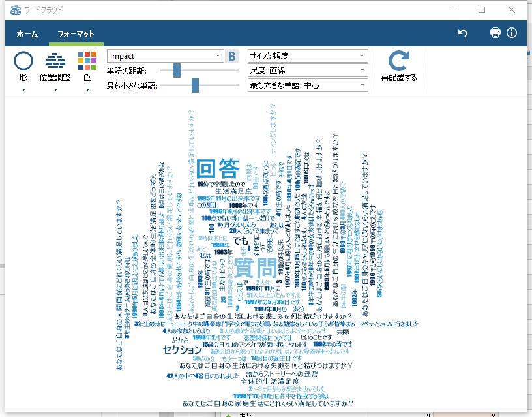This screenshot has height=417, width=532.
Task: Click the 再配置する rearrange icon
Action: click(398, 61)
